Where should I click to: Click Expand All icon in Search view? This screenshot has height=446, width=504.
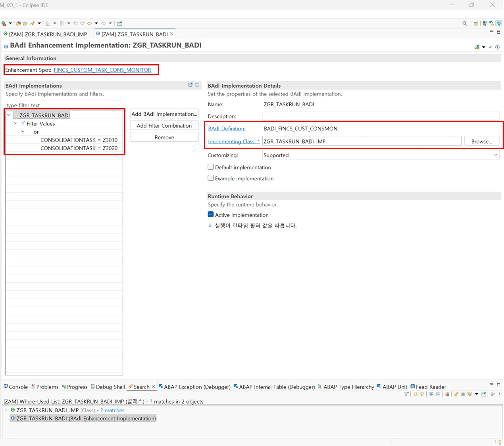[x=431, y=394]
